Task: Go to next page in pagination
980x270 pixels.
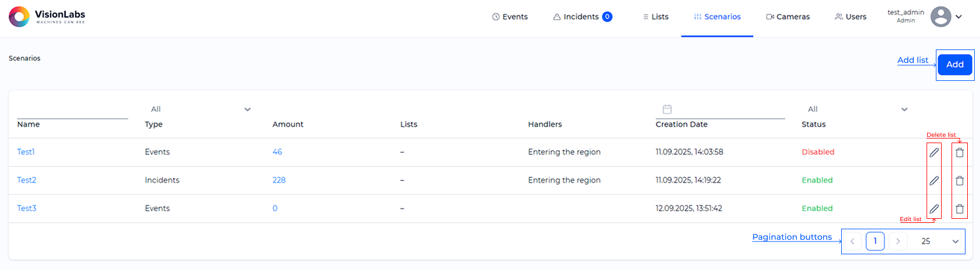Action: click(898, 241)
